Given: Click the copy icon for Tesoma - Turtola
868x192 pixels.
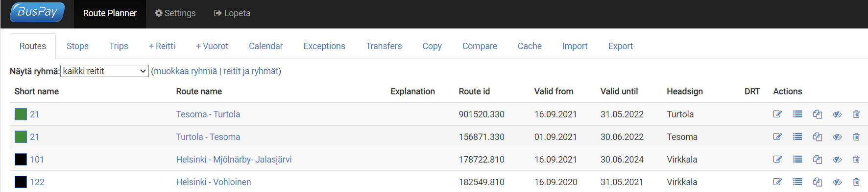Looking at the screenshot, I should tap(818, 114).
